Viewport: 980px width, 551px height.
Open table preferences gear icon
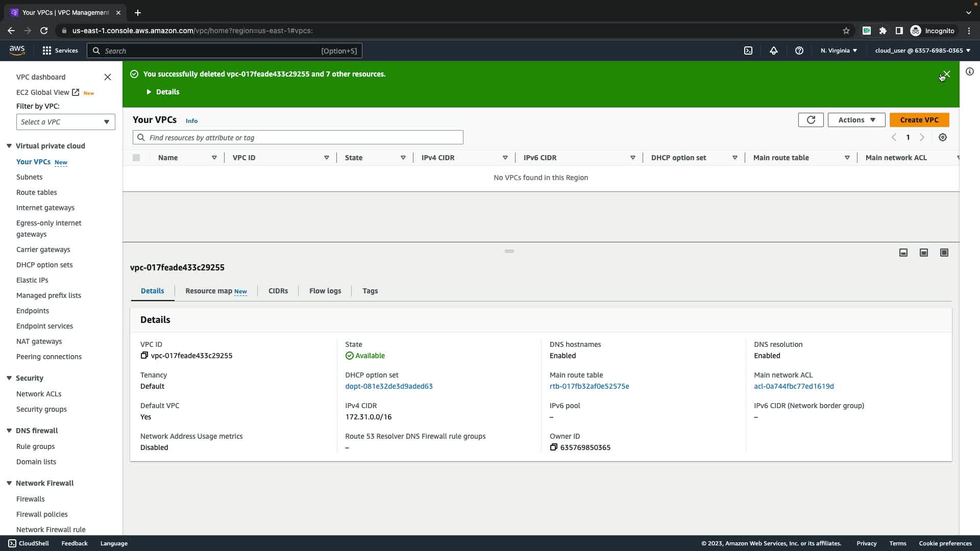[943, 137]
